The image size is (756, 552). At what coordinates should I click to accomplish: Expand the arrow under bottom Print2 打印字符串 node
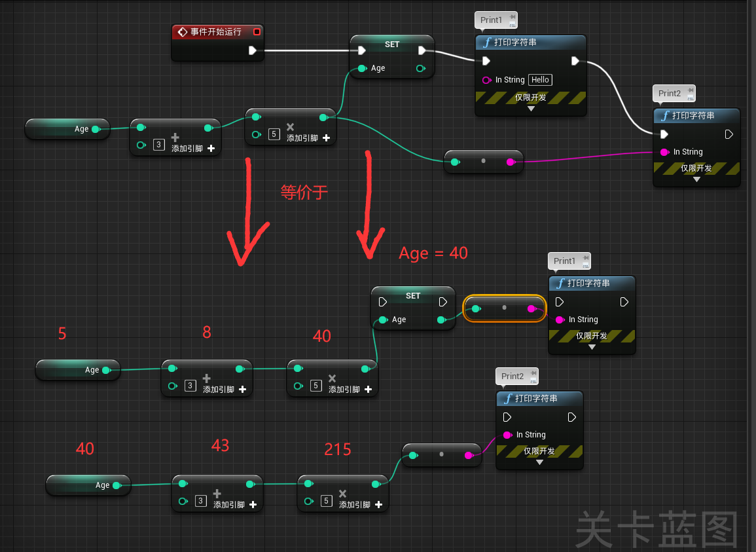pyautogui.click(x=539, y=462)
